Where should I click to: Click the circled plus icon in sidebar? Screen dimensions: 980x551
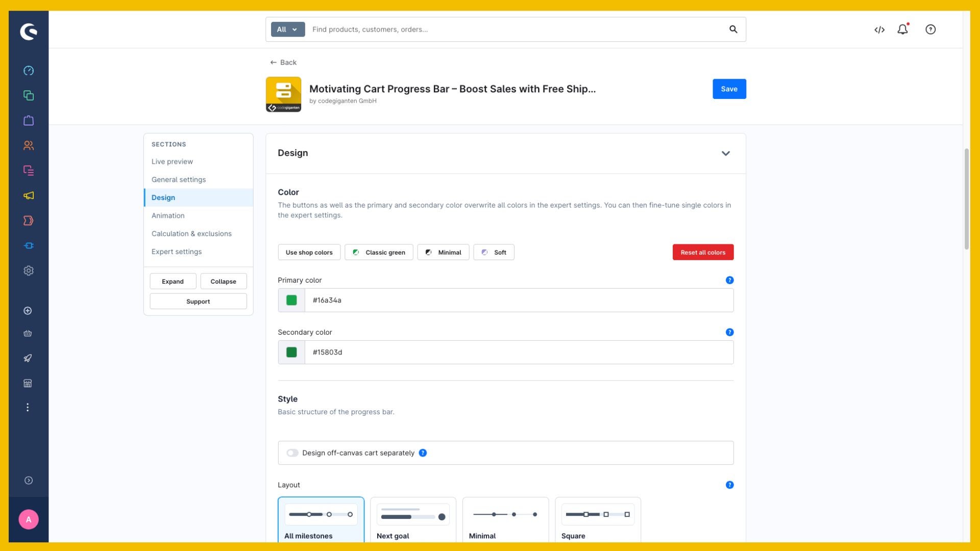[x=28, y=311]
